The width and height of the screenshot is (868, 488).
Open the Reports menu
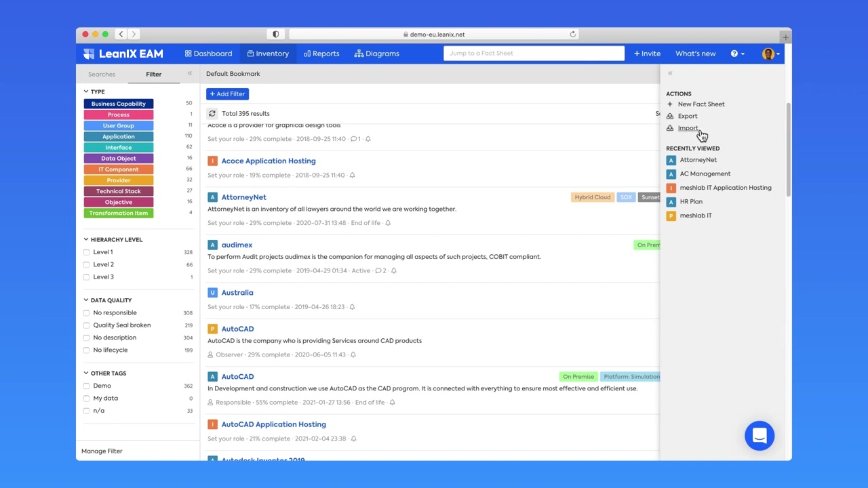tap(321, 54)
